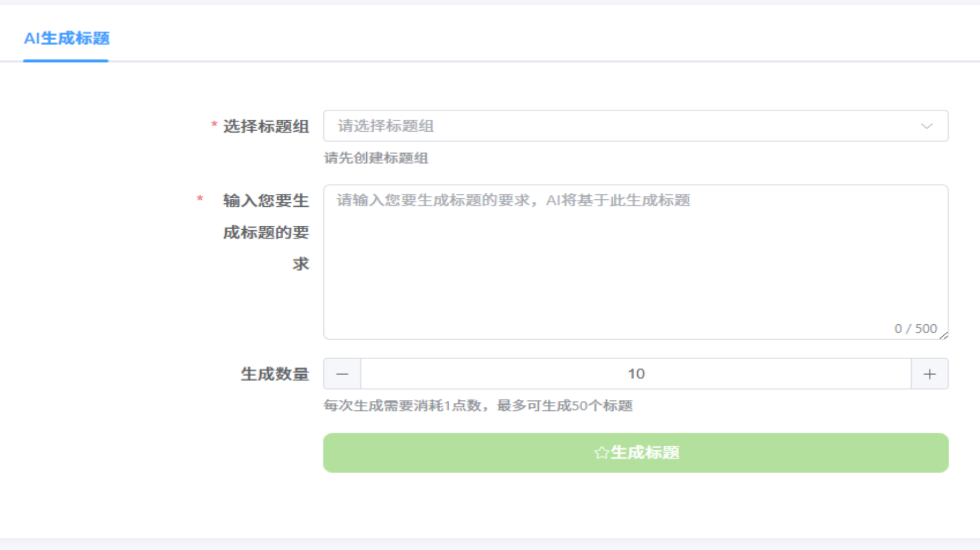Click the 生成数量 number field showing 10

click(x=636, y=374)
